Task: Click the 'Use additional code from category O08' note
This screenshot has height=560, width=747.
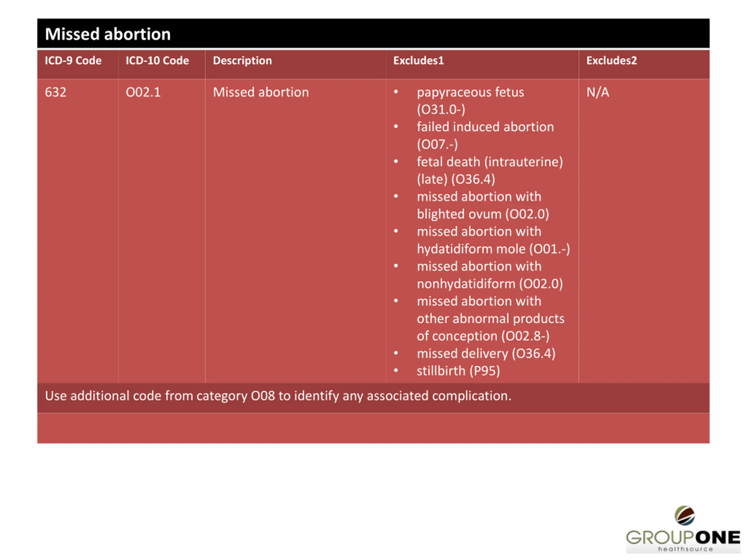Action: pyautogui.click(x=278, y=395)
